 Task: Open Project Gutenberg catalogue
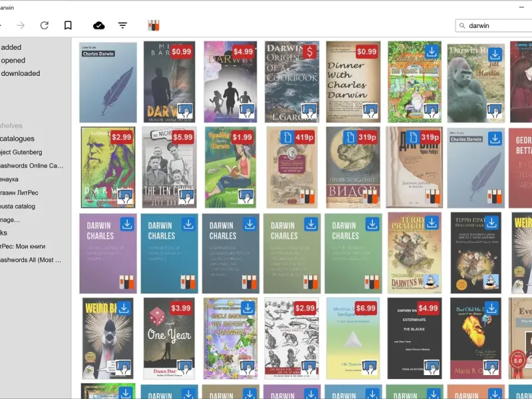click(x=21, y=152)
